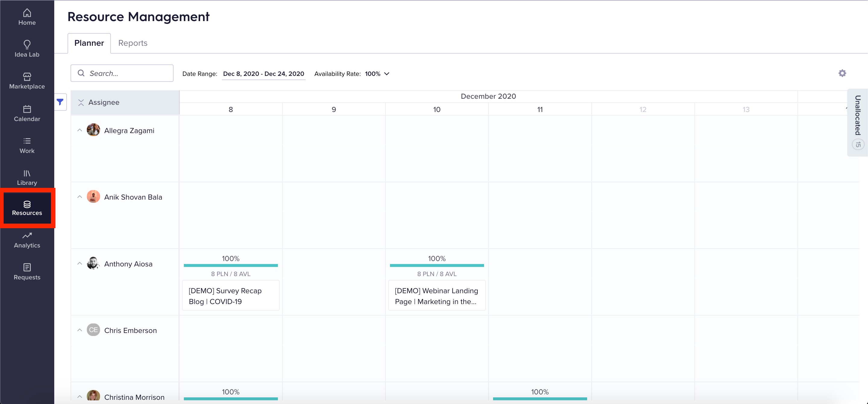The image size is (868, 404).
Task: Select the day 10 column header
Action: click(x=437, y=109)
